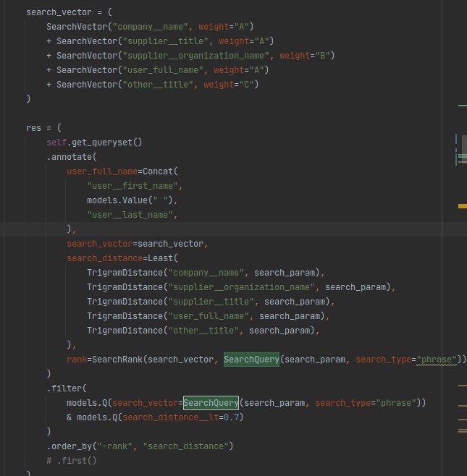This screenshot has height=476, width=467.
Task: Click self.get_queryset() call
Action: coord(94,143)
